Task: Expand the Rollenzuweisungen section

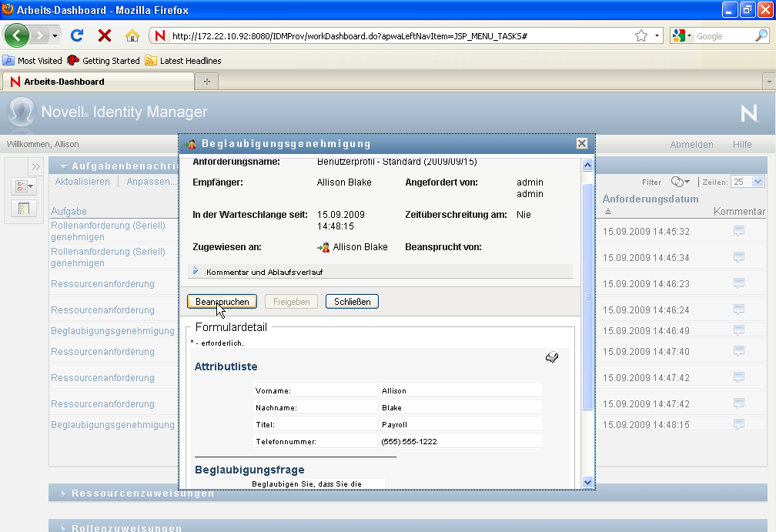Action: 63,528
